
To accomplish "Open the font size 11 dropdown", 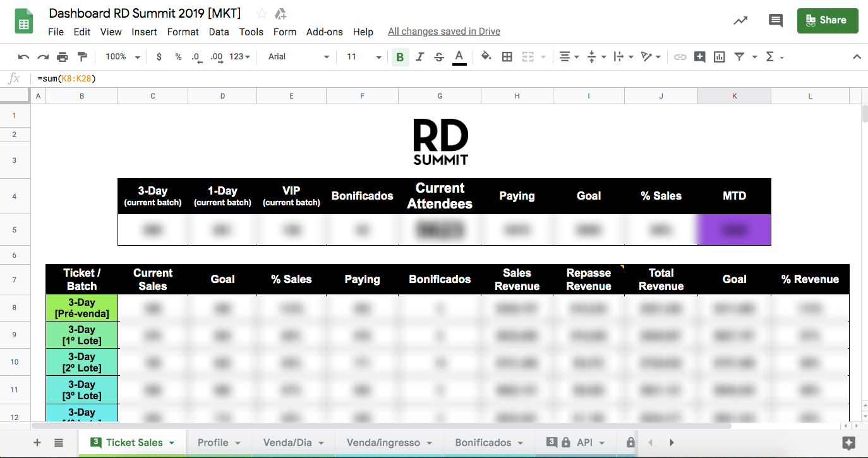I will point(365,57).
